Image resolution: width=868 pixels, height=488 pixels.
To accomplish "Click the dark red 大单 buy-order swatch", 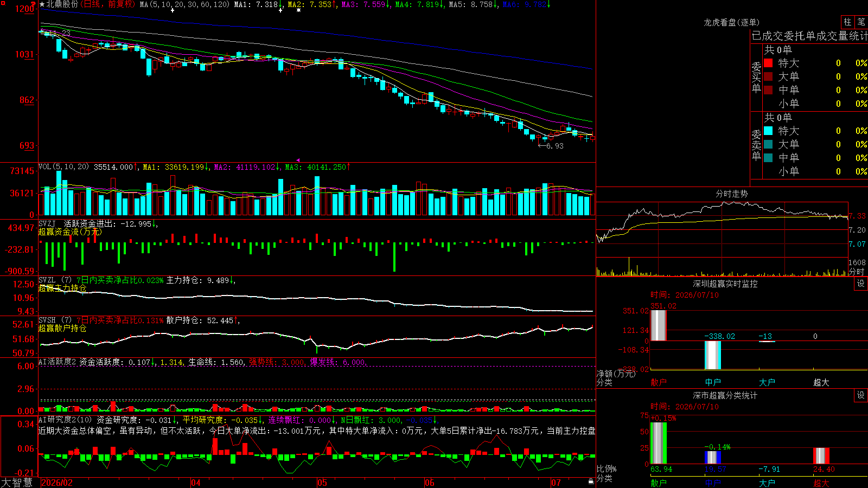I will tap(768, 76).
